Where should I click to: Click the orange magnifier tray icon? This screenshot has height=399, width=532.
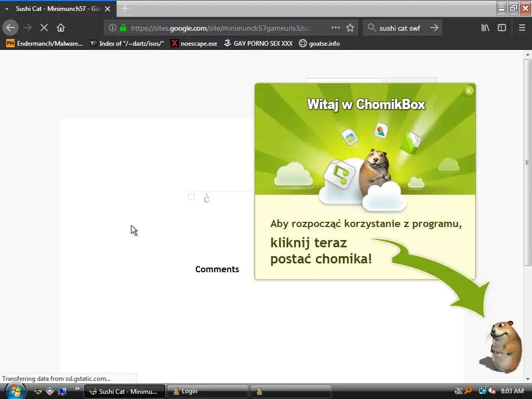pyautogui.click(x=468, y=391)
